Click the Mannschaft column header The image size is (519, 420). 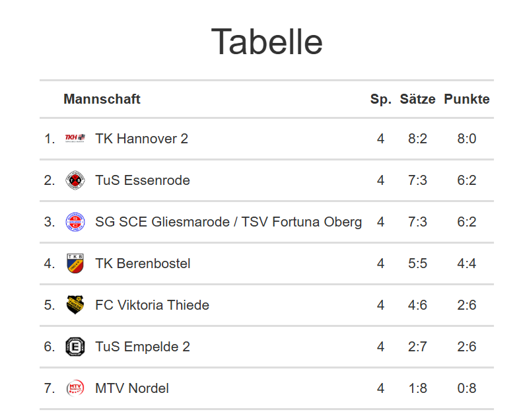coord(102,99)
